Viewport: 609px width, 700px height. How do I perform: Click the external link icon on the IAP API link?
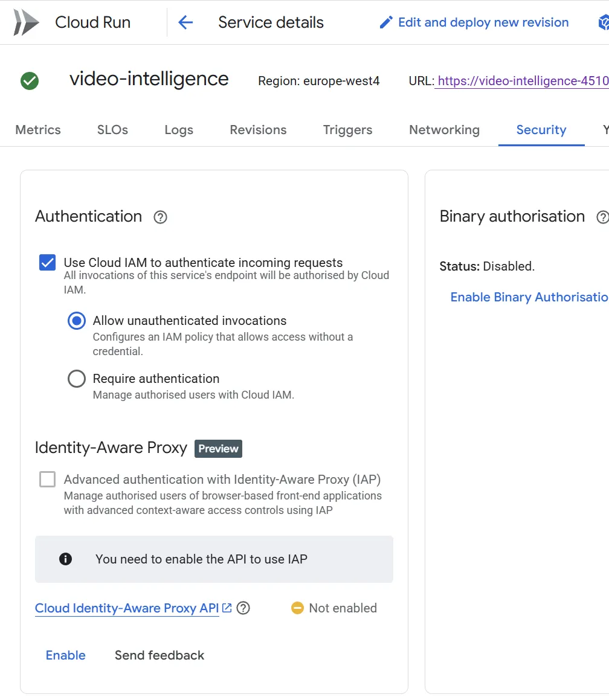[227, 608]
